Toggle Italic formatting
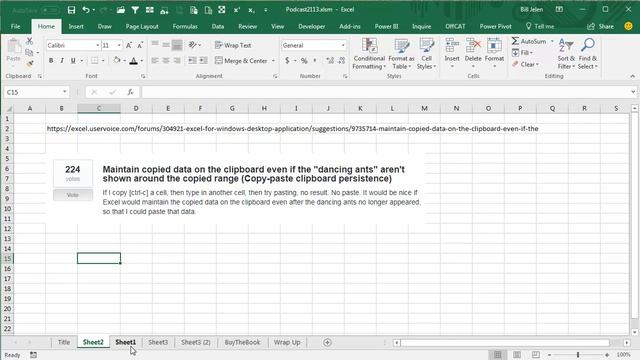 pos(62,61)
